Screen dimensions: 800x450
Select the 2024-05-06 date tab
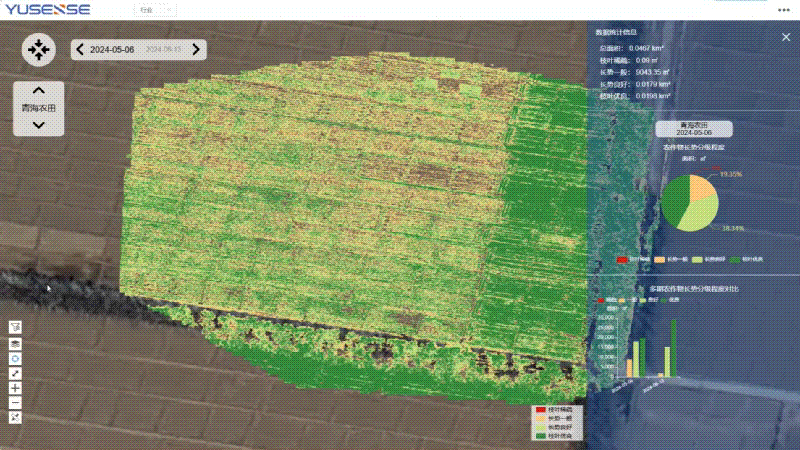[x=112, y=49]
